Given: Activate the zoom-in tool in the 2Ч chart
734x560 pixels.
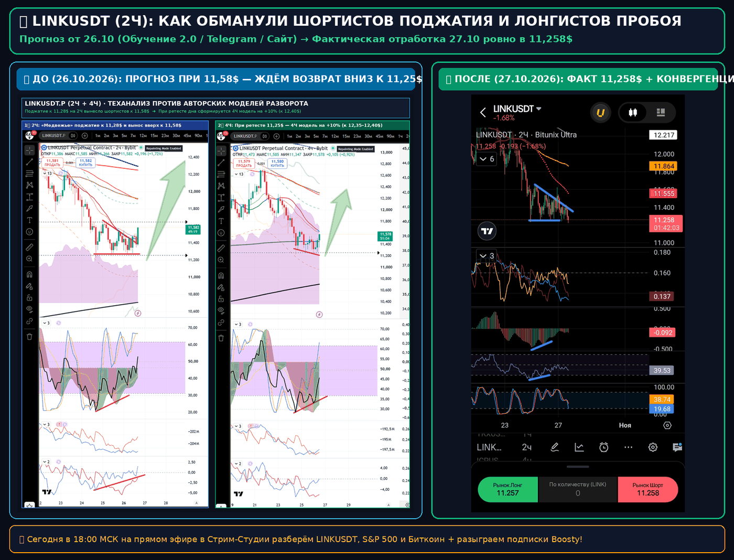Looking at the screenshot, I should point(29,259).
